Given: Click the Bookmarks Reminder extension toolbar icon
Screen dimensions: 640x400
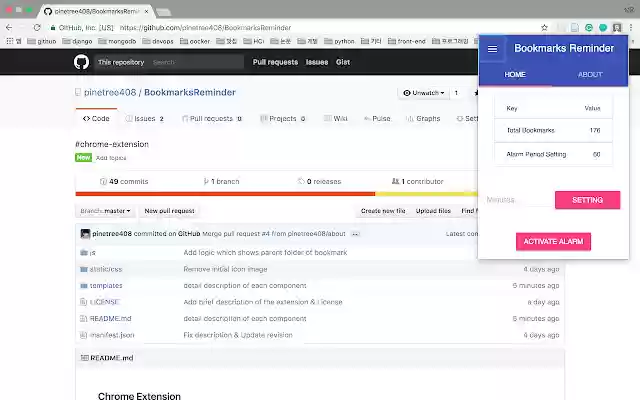Looking at the screenshot, I should tap(617, 28).
